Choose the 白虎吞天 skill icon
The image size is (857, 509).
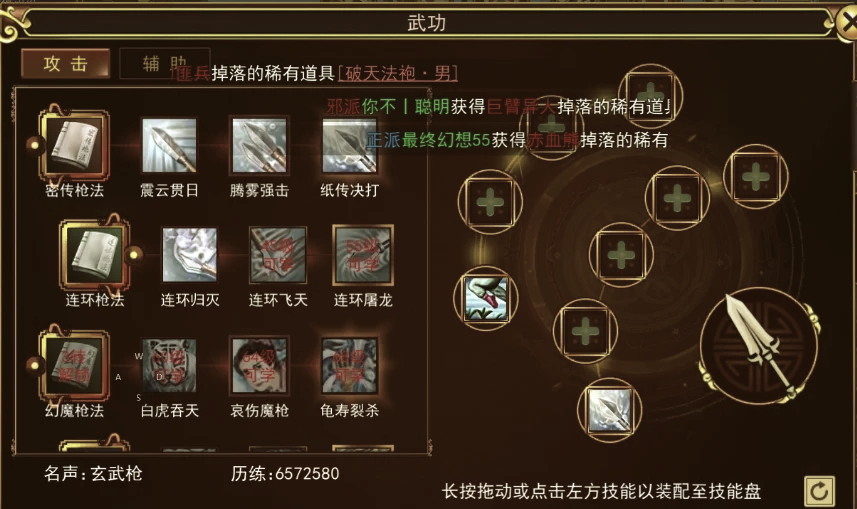tap(169, 366)
